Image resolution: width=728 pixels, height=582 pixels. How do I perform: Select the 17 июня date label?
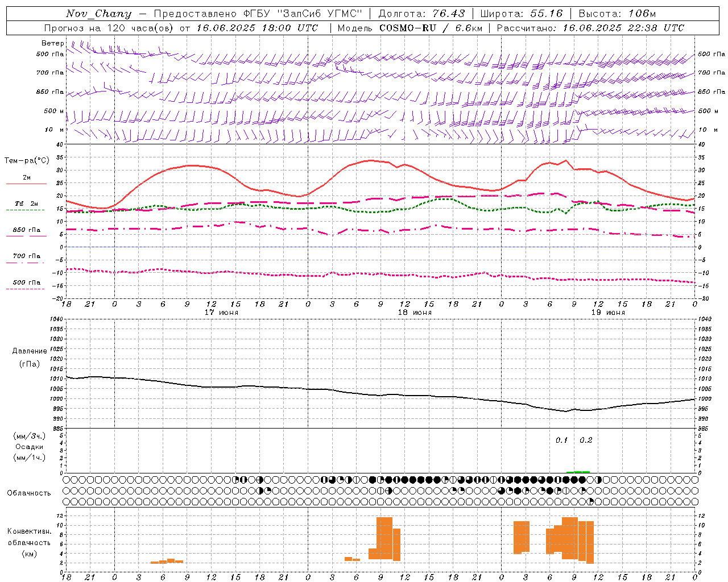coord(221,312)
